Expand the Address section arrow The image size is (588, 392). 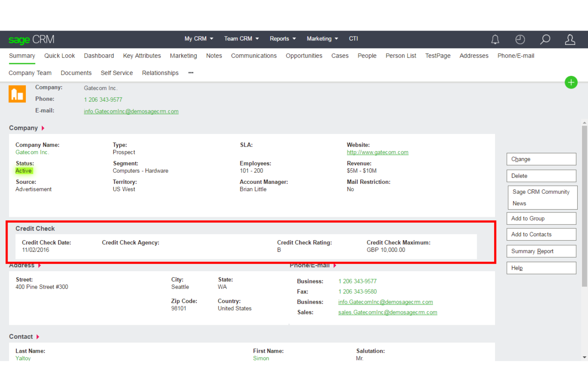pyautogui.click(x=40, y=265)
